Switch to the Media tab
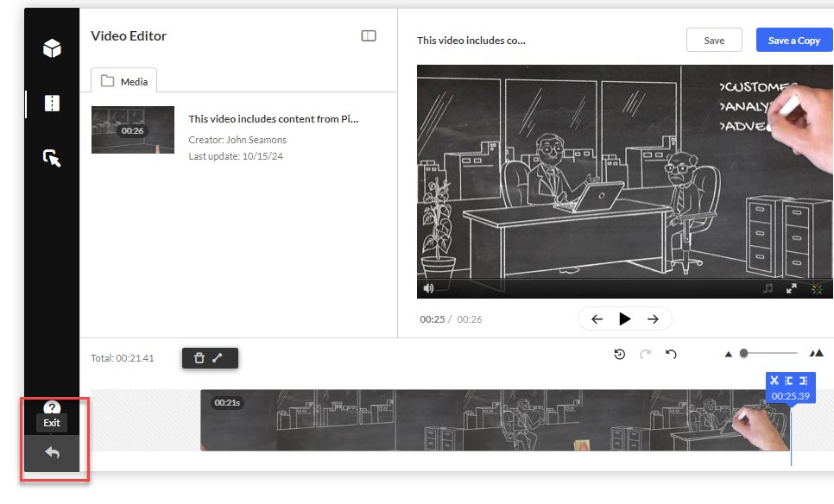834x504 pixels. 124,81
